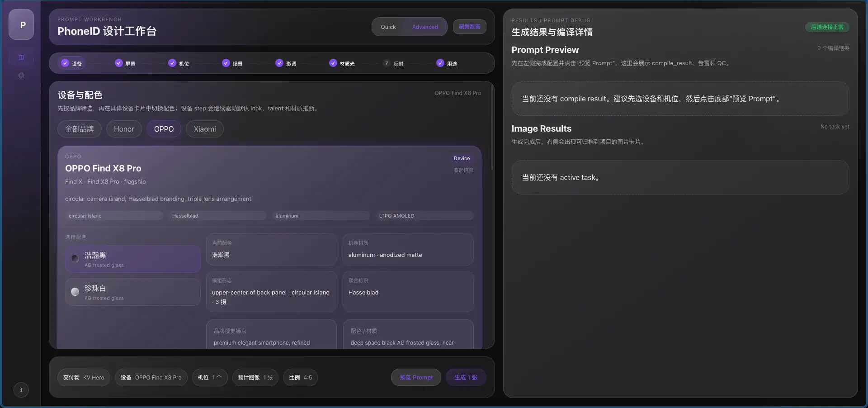Select the 浩瀚黑 color option
The height and width of the screenshot is (408, 868).
click(x=133, y=259)
